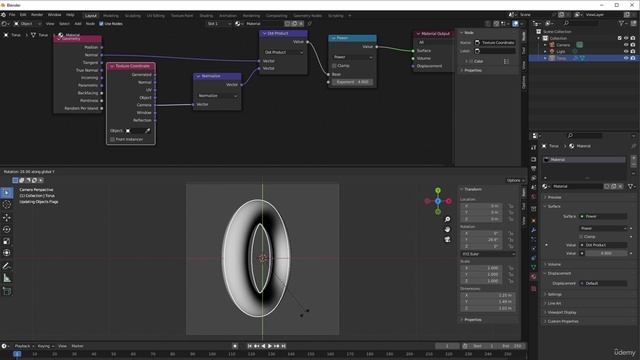Click the viewport pan hand icon
Viewport: 640px width, 360px height.
coord(447,229)
